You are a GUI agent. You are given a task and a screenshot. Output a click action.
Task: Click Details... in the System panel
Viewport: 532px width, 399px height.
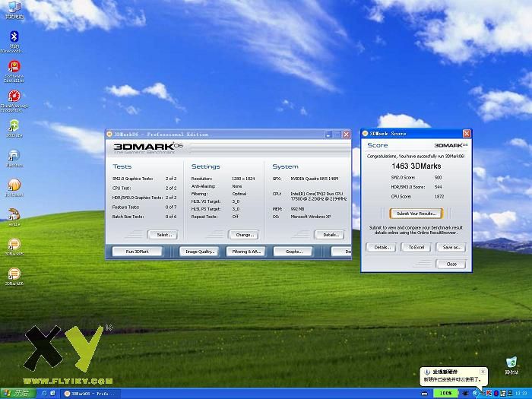point(329,235)
